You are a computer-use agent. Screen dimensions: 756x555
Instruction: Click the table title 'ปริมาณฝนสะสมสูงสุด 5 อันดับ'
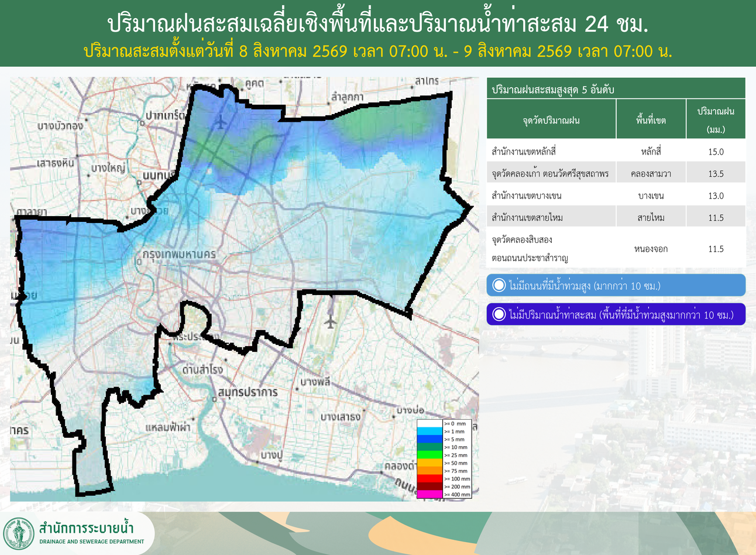click(553, 90)
